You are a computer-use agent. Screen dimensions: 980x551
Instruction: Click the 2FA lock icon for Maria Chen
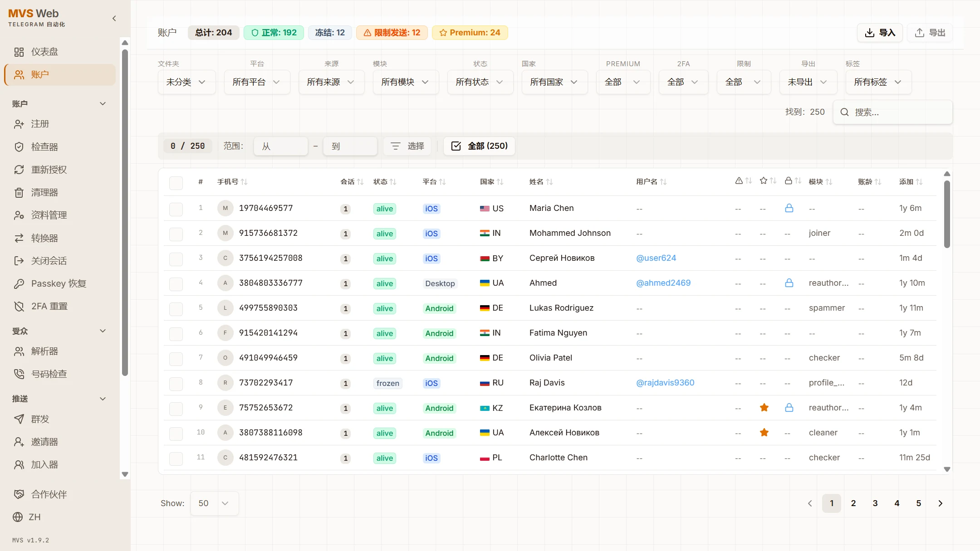click(789, 208)
